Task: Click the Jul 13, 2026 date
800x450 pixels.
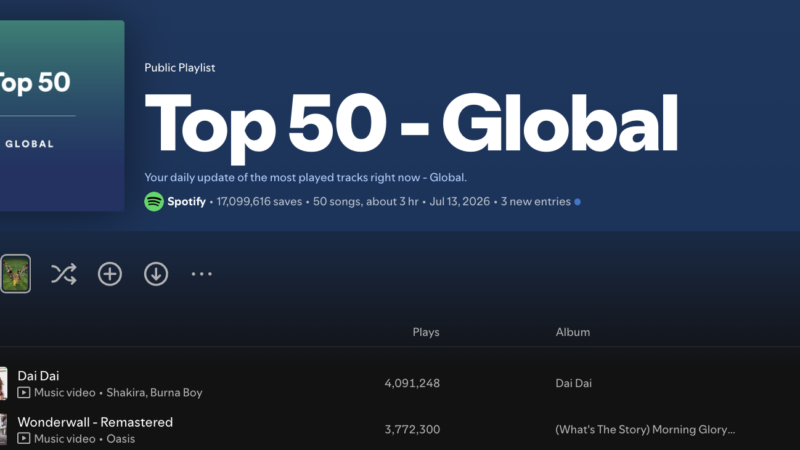Action: tap(459, 202)
